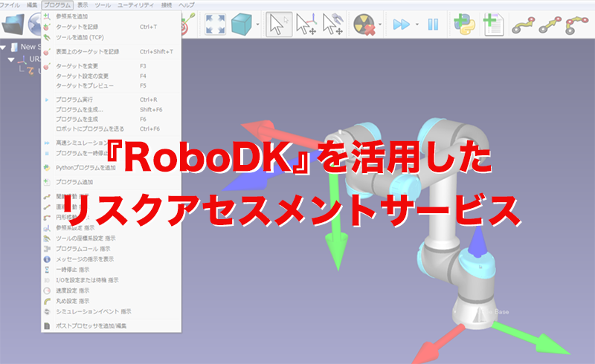Viewport: 595px width, 364px height.
Task: Collapse the UR reference frame tree node
Action: point(11,59)
